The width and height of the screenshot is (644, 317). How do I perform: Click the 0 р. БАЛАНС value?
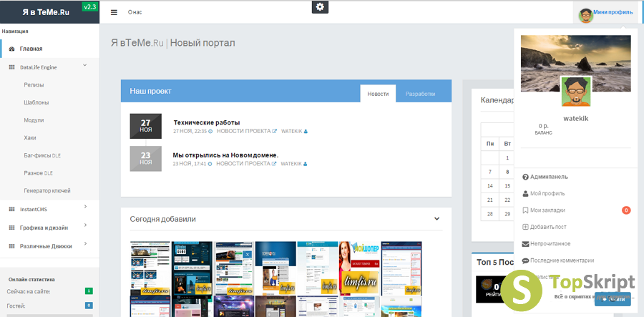tap(543, 130)
